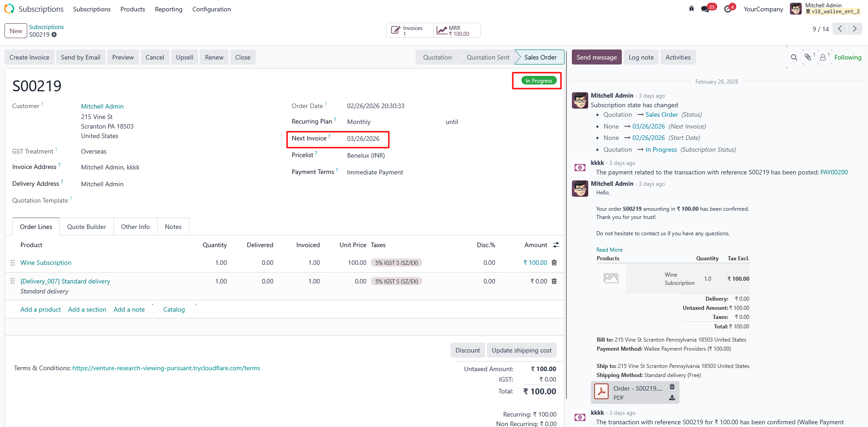The height and width of the screenshot is (427, 868).
Task: Go to previous record arrow
Action: pos(840,29)
